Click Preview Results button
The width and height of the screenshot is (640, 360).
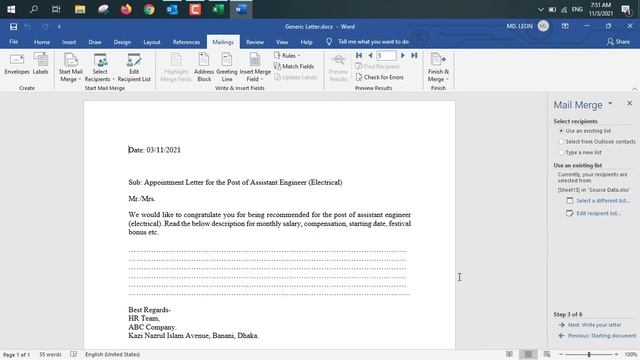pyautogui.click(x=338, y=68)
